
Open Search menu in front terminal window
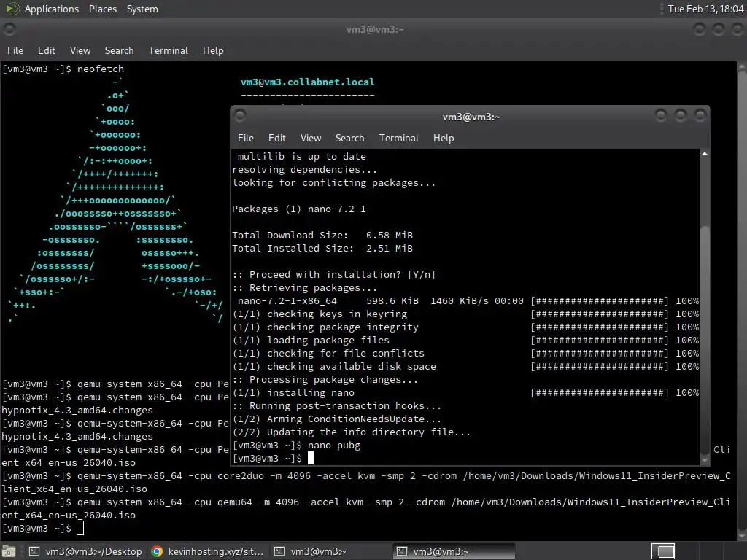click(349, 138)
